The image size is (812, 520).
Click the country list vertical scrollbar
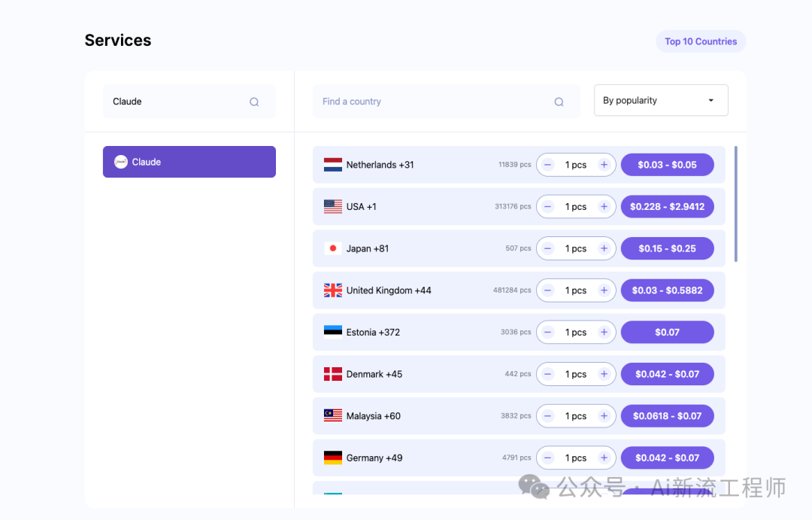pyautogui.click(x=736, y=203)
